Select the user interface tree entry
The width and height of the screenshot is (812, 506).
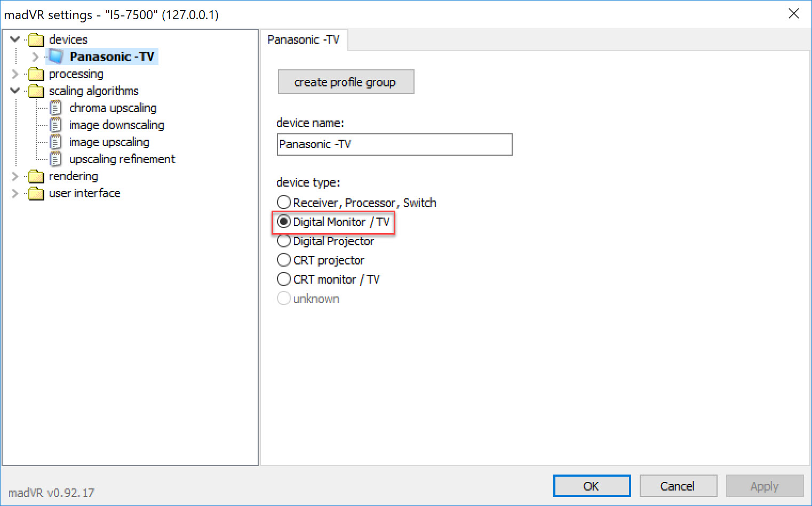pyautogui.click(x=85, y=193)
